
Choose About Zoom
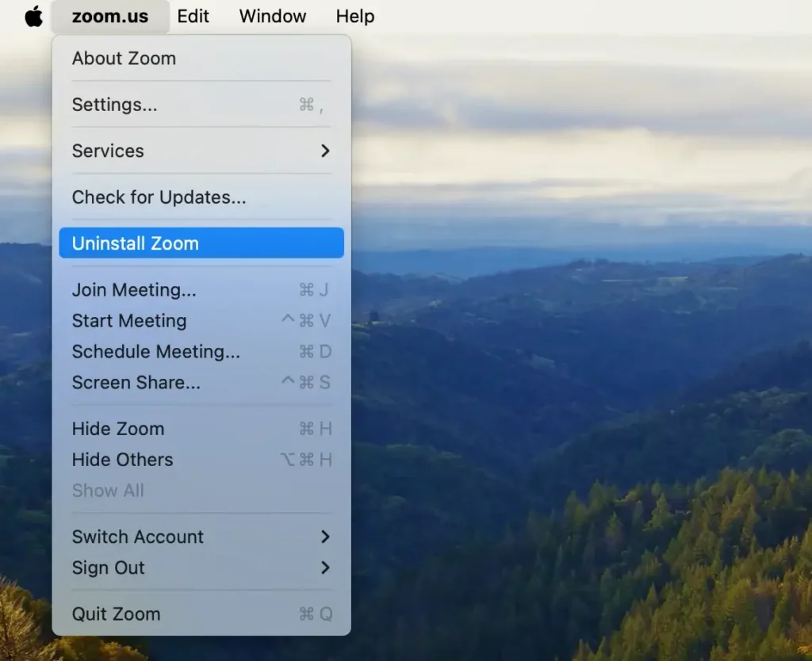pyautogui.click(x=201, y=59)
